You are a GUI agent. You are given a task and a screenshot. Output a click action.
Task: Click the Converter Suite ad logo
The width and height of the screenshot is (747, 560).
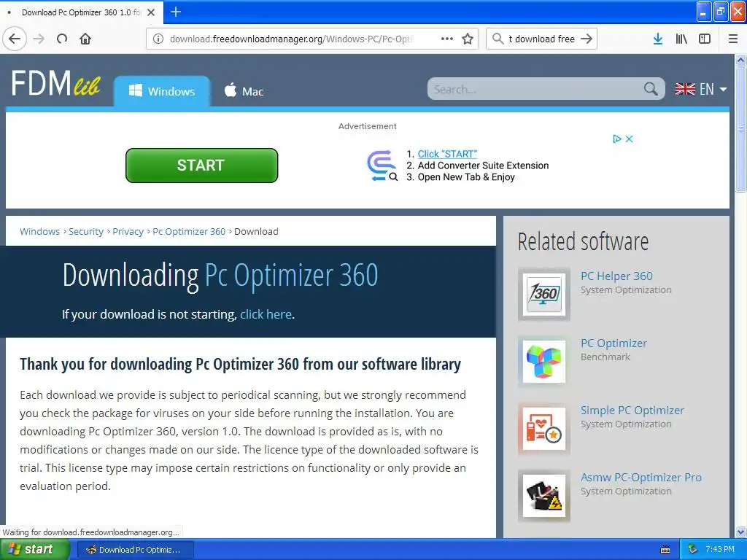[x=382, y=166]
